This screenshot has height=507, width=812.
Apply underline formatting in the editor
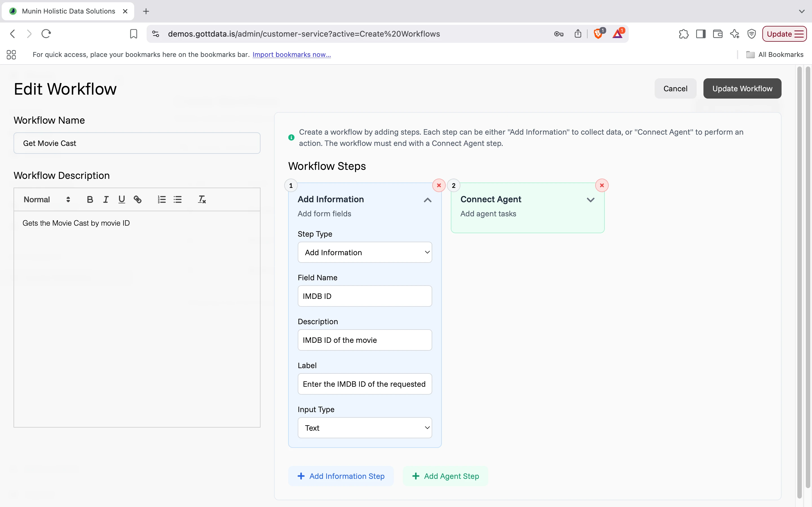[x=122, y=199]
